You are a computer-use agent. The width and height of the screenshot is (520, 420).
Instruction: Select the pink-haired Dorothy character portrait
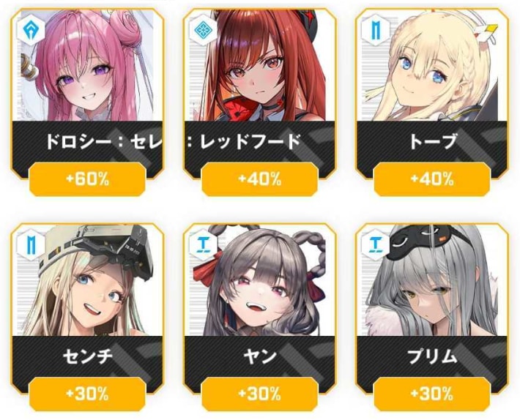pyautogui.click(x=88, y=66)
